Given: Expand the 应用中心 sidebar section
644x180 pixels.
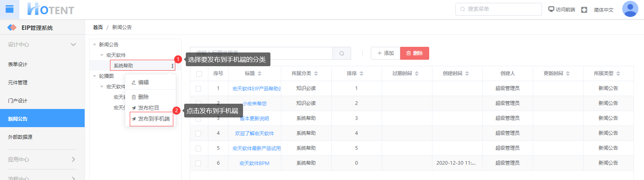Looking at the screenshot, I should click(x=73, y=159).
